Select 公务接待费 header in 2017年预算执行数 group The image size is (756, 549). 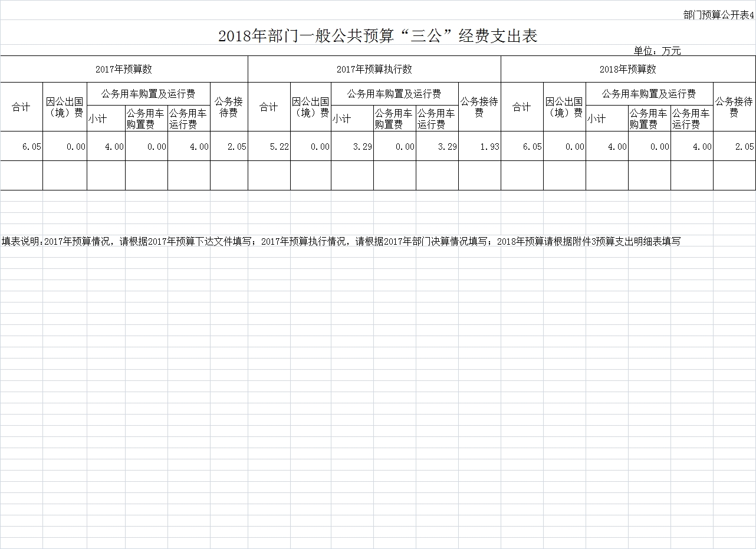(479, 107)
